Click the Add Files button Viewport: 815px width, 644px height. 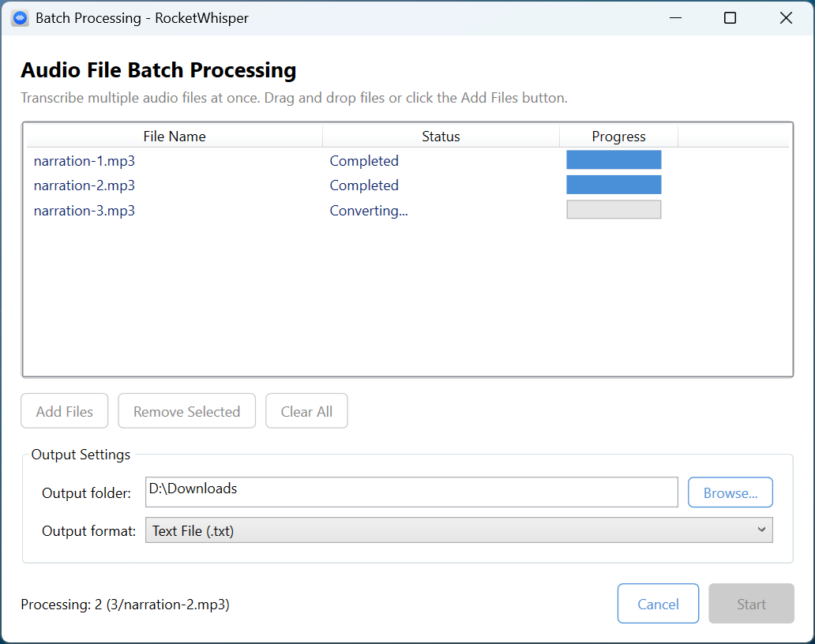click(65, 411)
